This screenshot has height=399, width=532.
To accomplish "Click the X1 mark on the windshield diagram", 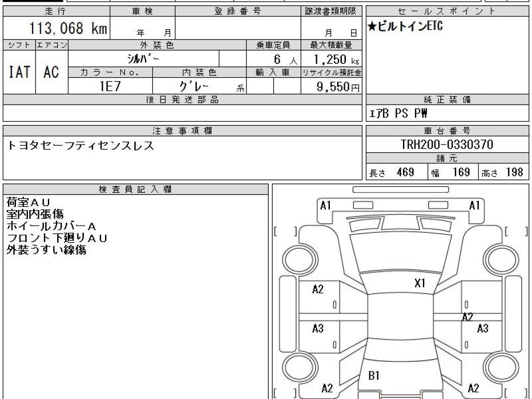I will (419, 283).
